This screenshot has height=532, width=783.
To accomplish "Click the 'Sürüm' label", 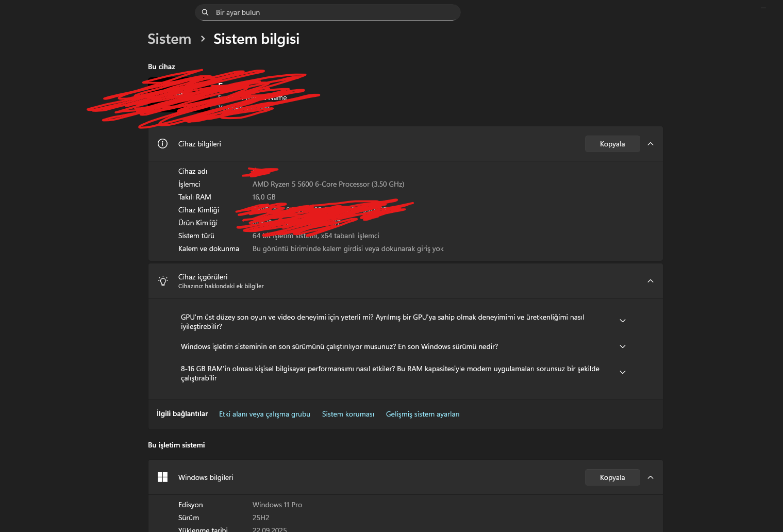I will pyautogui.click(x=189, y=518).
